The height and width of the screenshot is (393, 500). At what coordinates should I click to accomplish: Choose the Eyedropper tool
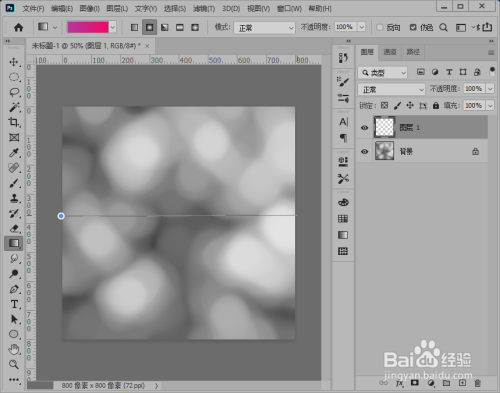tap(14, 153)
